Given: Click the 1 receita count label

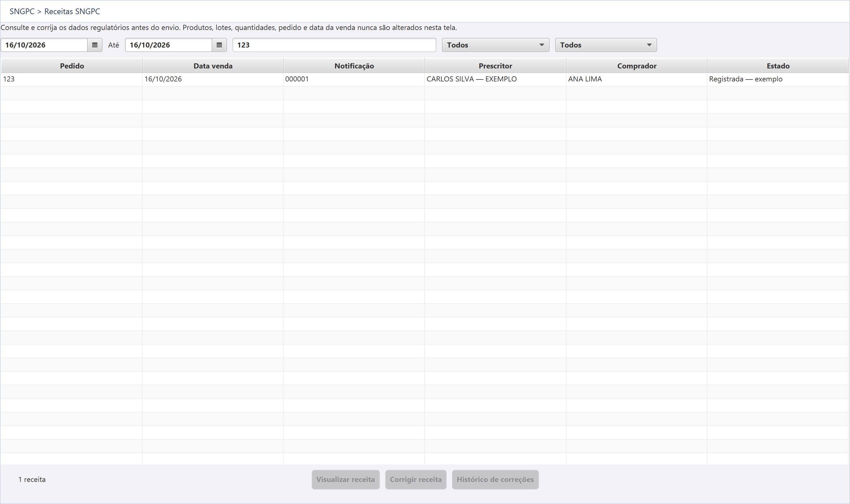Looking at the screenshot, I should tap(32, 480).
